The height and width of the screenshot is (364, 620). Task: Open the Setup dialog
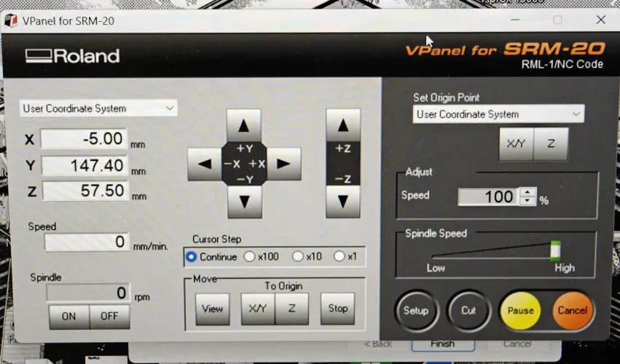pyautogui.click(x=416, y=311)
